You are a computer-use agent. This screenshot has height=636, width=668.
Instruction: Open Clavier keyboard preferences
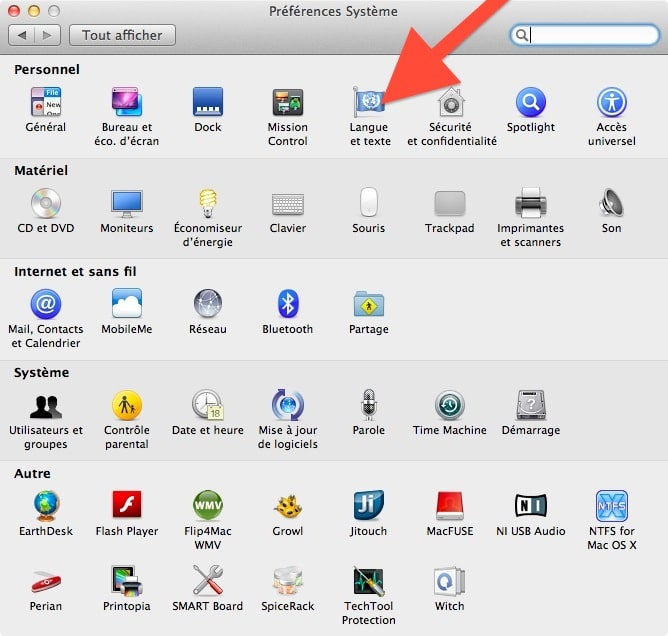288,204
